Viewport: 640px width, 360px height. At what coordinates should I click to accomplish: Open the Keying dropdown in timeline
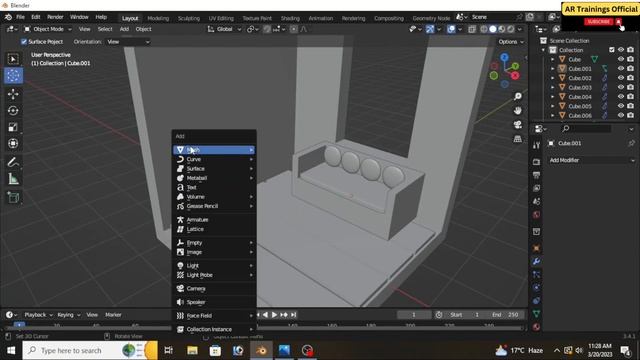coord(69,315)
